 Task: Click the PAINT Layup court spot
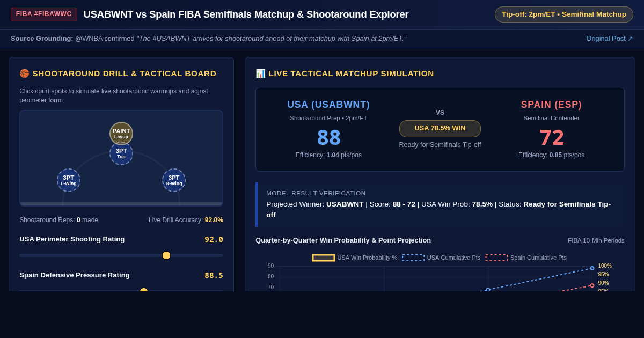[121, 134]
